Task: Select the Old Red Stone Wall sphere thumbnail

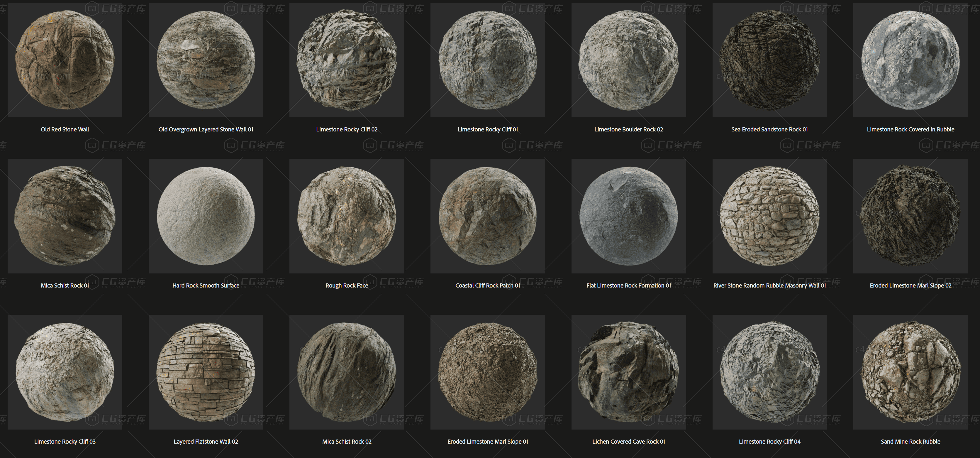Action: [x=65, y=60]
